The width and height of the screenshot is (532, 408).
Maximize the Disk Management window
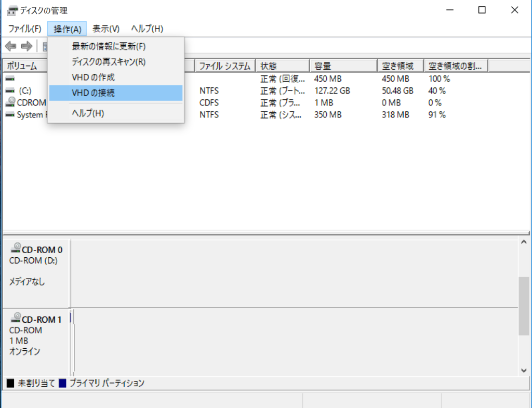tap(482, 10)
